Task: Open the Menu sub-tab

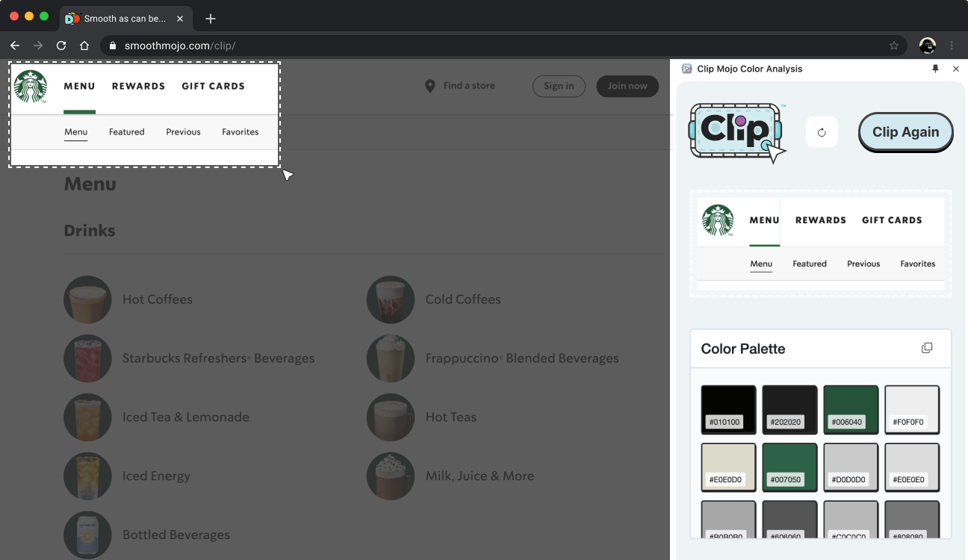Action: coord(75,132)
